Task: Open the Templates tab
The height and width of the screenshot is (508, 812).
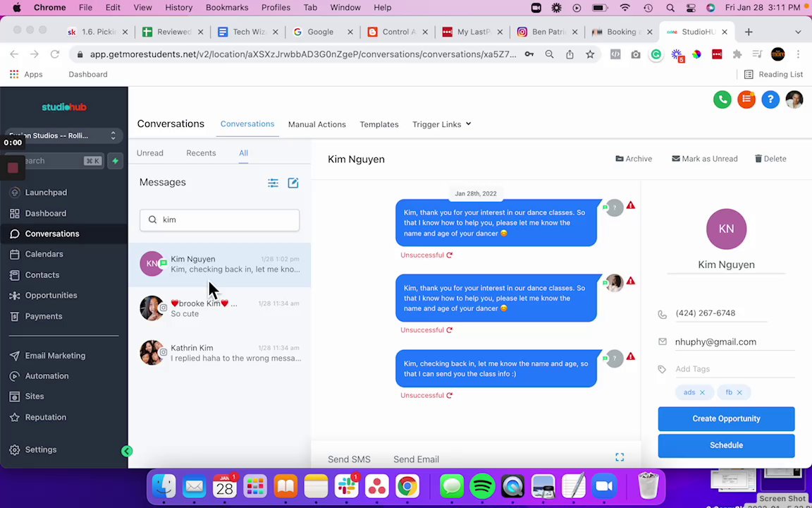Action: tap(379, 124)
